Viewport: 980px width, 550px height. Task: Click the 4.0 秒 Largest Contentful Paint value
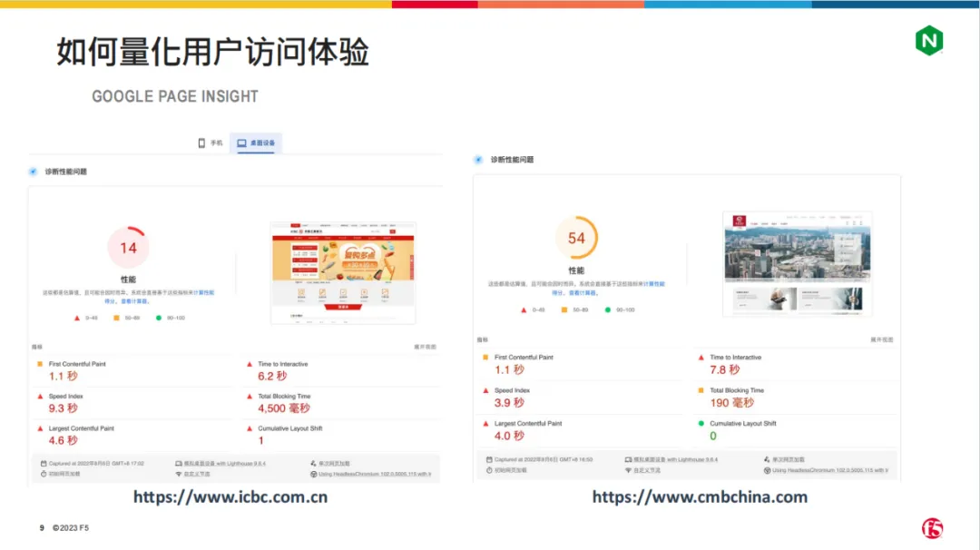[509, 436]
